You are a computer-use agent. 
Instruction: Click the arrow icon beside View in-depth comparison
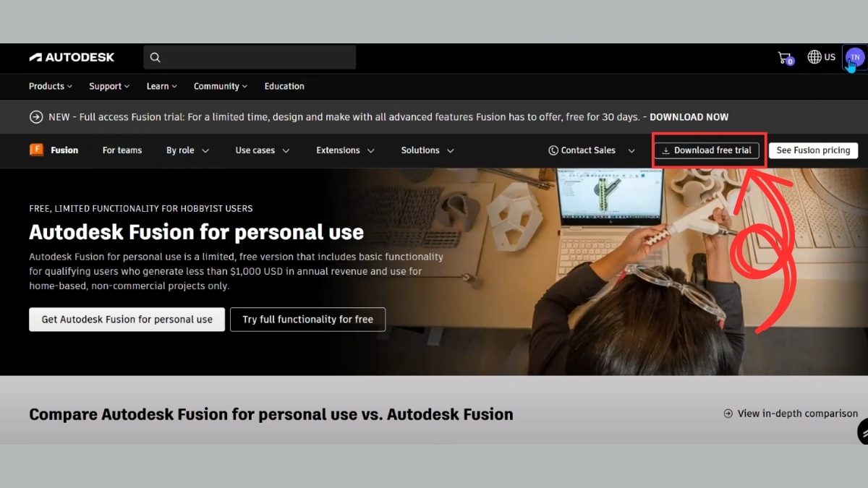[x=728, y=414]
